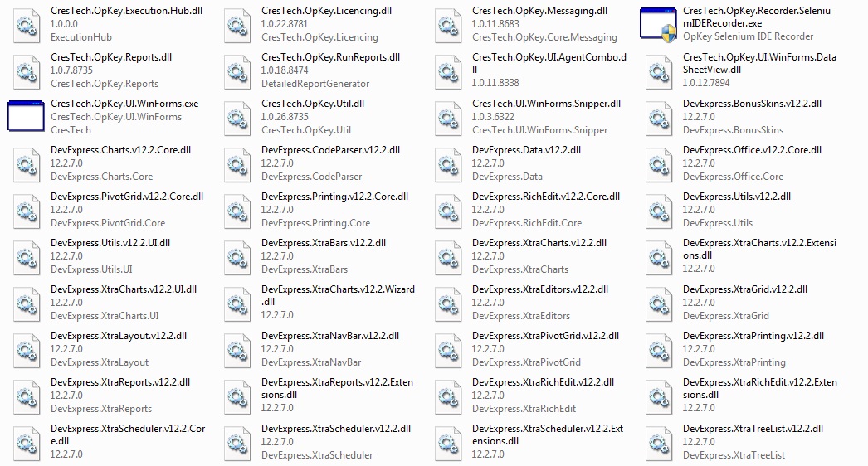Screen dimensions: 868x466
Task: Select the DevExpress.XtraRichEdit.v12.2.dll icon
Action: pyautogui.click(x=448, y=397)
